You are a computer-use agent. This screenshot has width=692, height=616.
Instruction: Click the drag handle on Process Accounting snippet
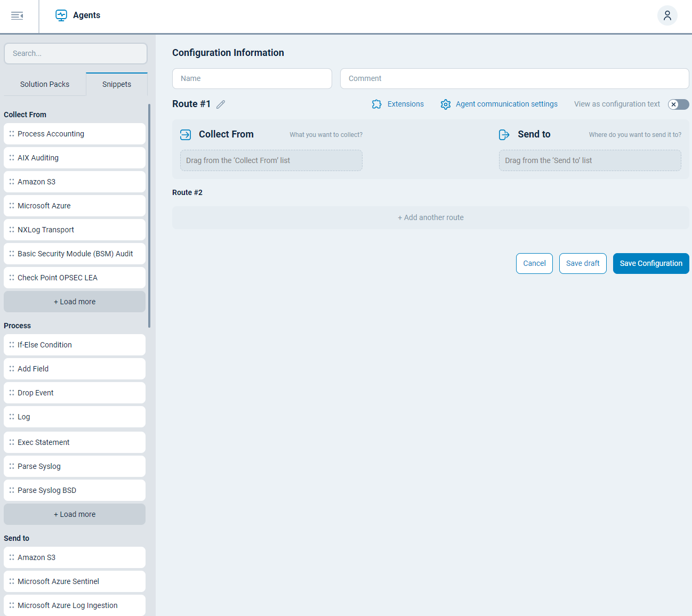pyautogui.click(x=11, y=134)
